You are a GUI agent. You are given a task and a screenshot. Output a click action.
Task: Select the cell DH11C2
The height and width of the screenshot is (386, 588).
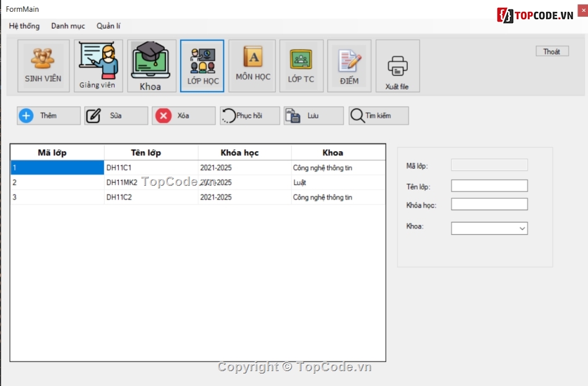tap(151, 197)
